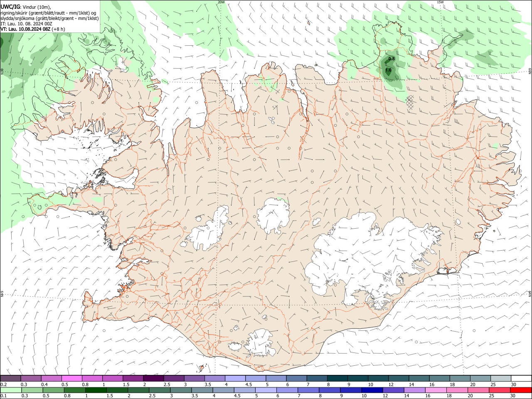Click the 'slydda/snjókoma' description line
The image size is (532, 399).
click(49, 18)
